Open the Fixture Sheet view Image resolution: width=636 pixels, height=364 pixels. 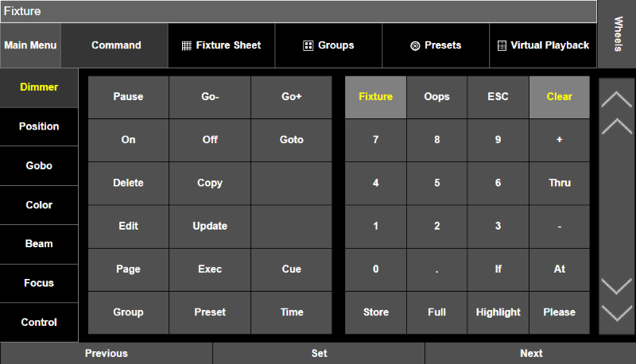click(x=221, y=45)
